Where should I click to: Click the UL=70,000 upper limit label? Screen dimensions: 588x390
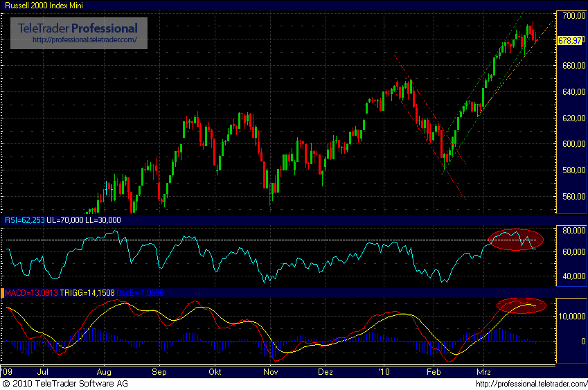pos(65,220)
